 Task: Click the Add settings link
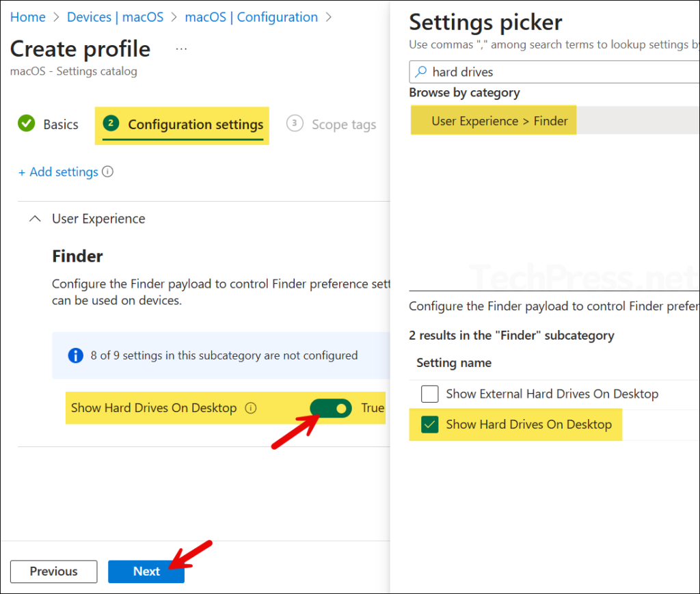coord(58,172)
